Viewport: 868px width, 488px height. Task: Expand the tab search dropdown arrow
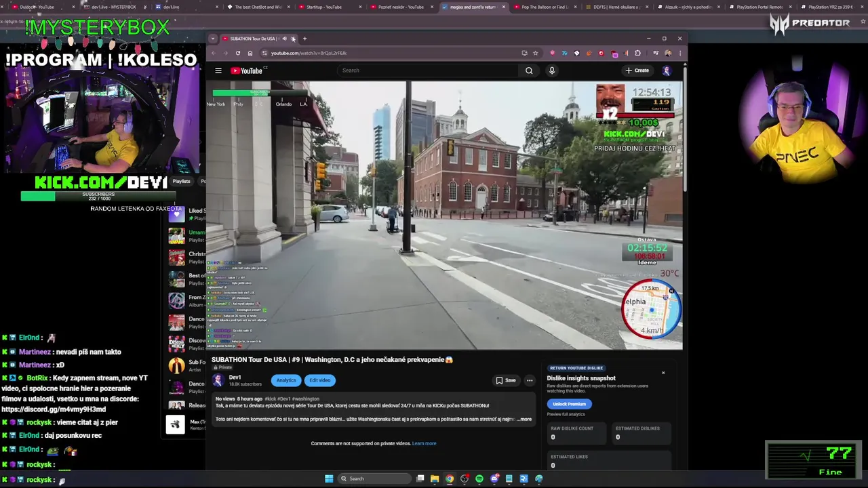click(213, 39)
